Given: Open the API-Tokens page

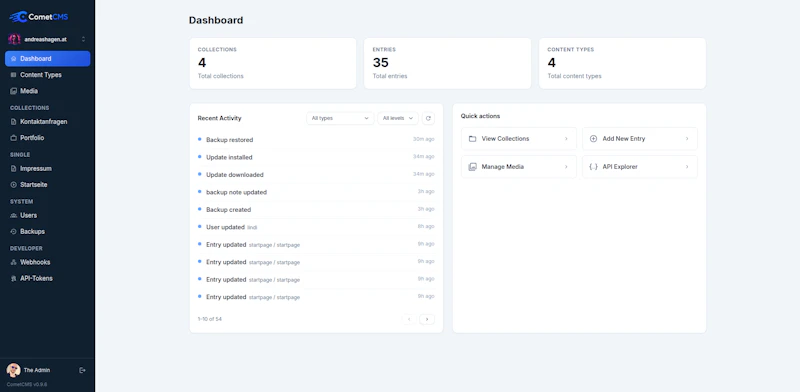Looking at the screenshot, I should coord(47,279).
